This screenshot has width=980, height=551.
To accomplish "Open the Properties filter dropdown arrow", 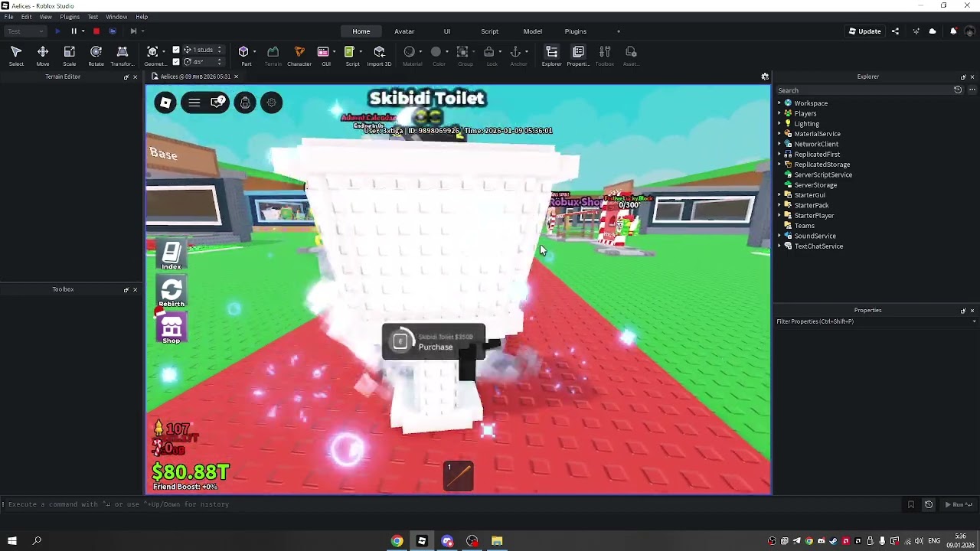I will point(974,321).
